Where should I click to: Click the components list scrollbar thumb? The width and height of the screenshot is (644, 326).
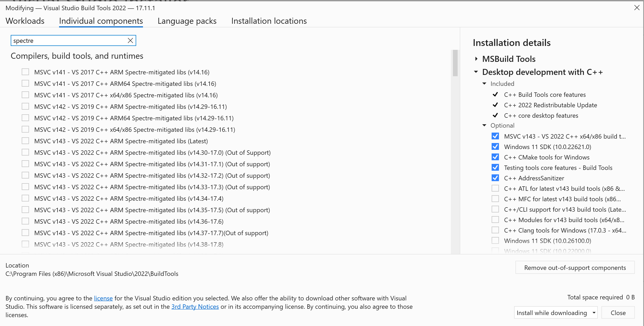(455, 63)
